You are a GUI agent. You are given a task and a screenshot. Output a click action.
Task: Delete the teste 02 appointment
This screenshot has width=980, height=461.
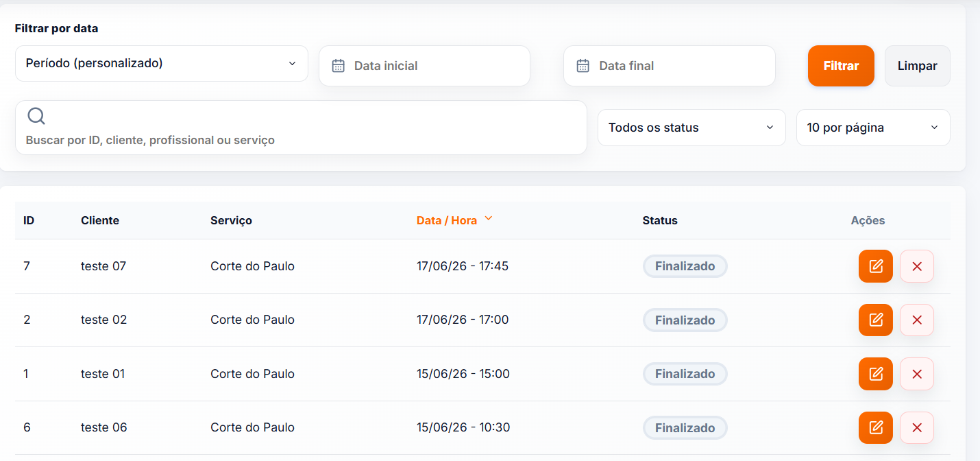[x=917, y=320]
